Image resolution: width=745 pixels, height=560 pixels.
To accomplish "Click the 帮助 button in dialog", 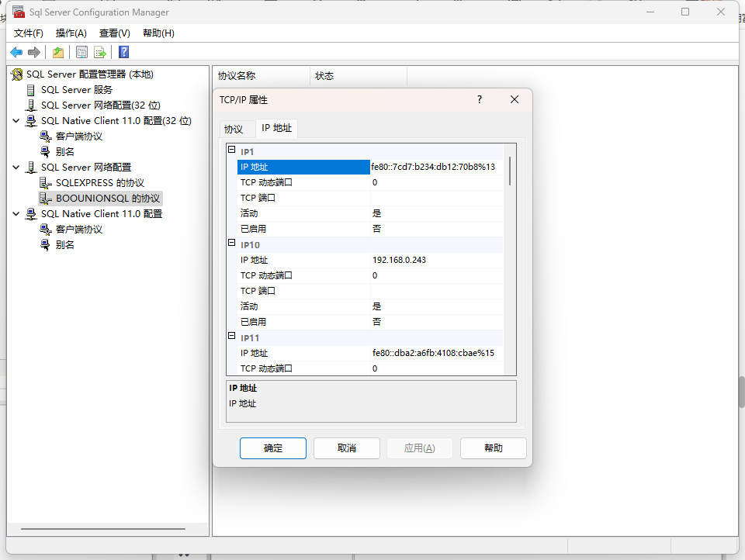I will pyautogui.click(x=494, y=448).
